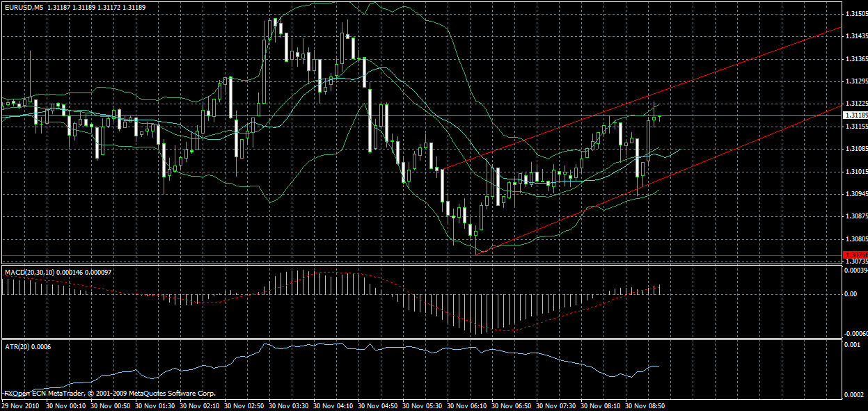The width and height of the screenshot is (868, 411).
Task: Click the 30 Nov 00:50 time label
Action: point(109,405)
